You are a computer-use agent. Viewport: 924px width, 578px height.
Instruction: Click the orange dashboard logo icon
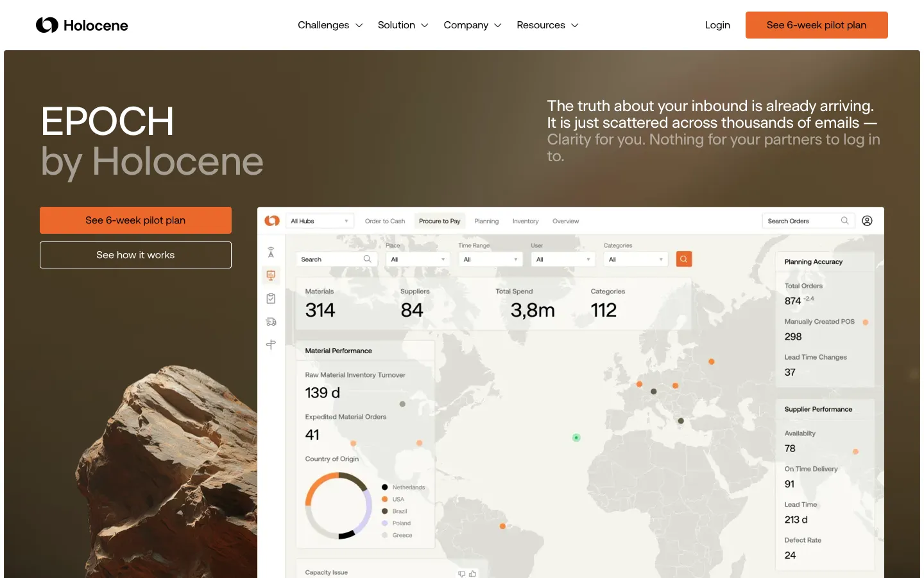(272, 220)
